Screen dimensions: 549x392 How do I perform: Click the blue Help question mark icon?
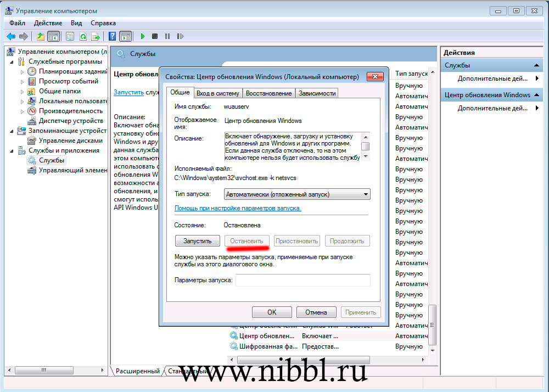[112, 36]
